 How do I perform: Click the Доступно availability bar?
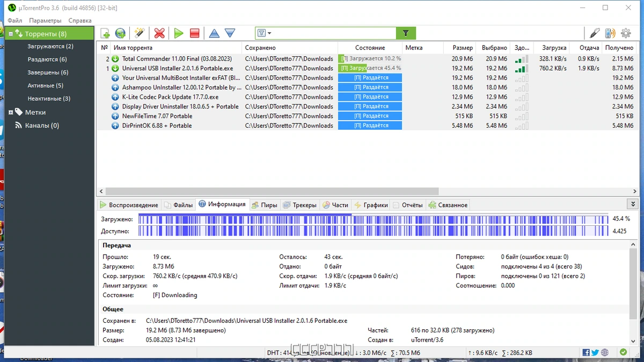pyautogui.click(x=373, y=231)
